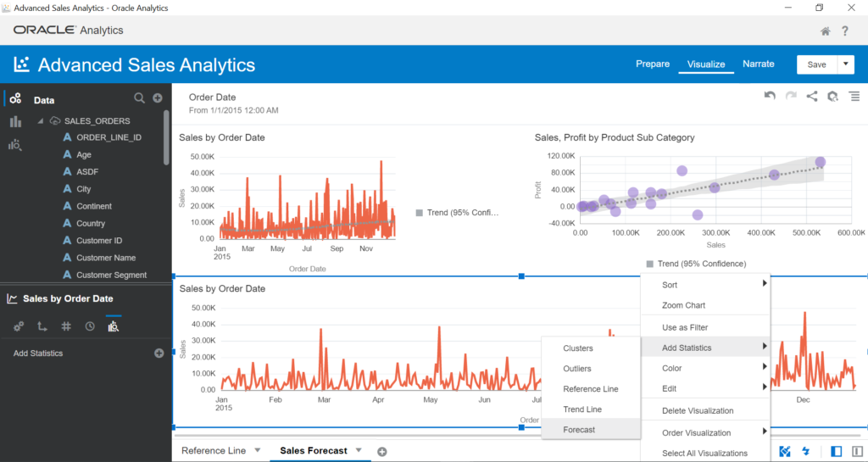Viewport: 868px width, 462px height.
Task: Open the Date/Time properties clock icon
Action: pos(90,326)
